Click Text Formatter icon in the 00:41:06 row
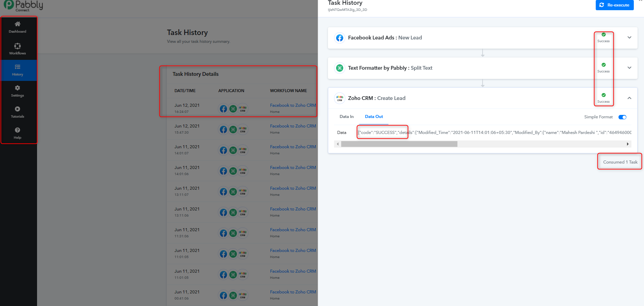Image resolution: width=644 pixels, height=306 pixels. [233, 295]
